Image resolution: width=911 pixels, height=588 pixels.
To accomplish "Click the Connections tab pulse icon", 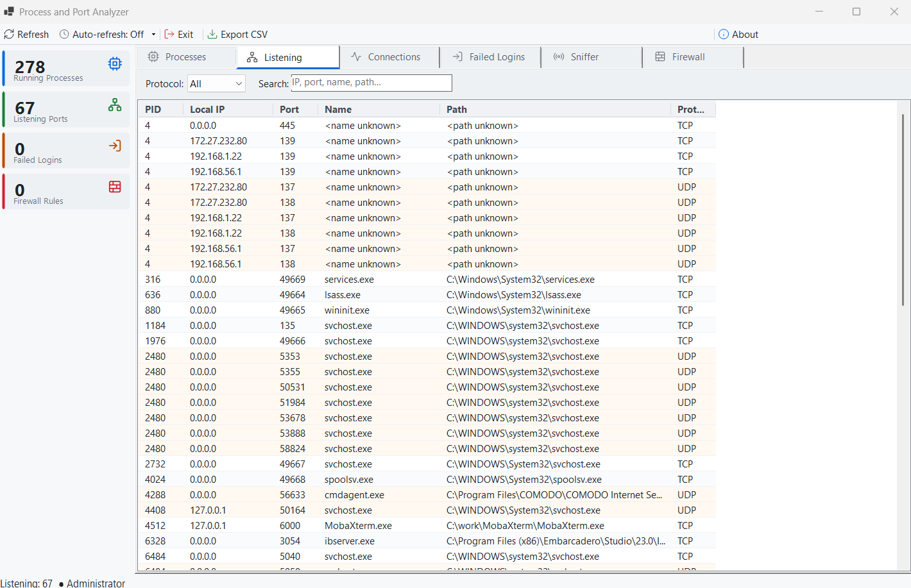I will [356, 56].
